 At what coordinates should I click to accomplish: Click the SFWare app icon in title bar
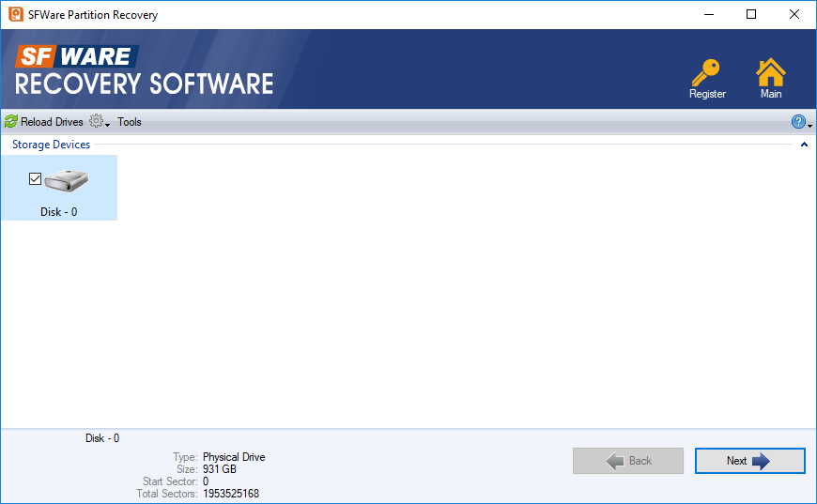[16, 14]
